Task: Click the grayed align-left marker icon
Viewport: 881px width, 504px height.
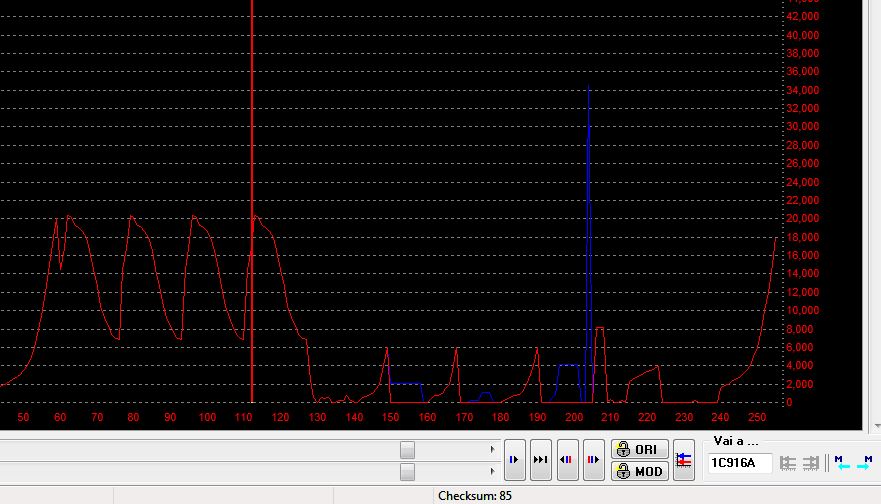Action: click(788, 464)
